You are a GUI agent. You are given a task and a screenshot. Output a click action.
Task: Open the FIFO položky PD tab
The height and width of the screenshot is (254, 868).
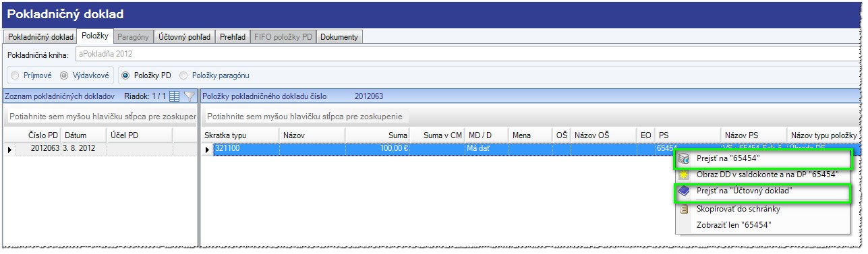(x=283, y=37)
